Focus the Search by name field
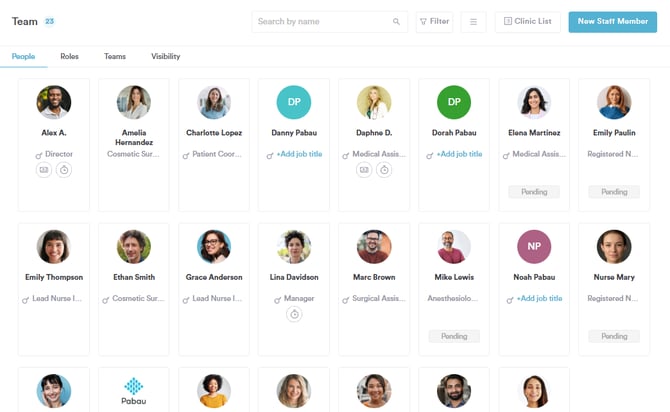670x412 pixels. pos(318,22)
